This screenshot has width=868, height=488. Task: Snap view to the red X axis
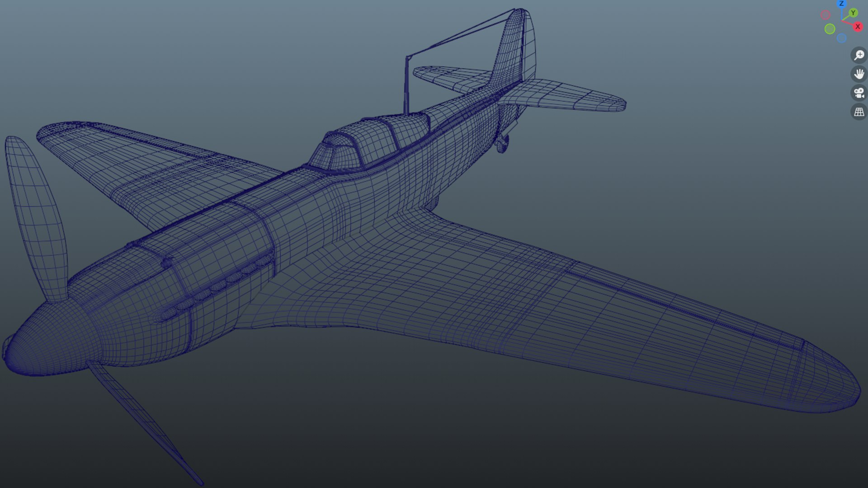(857, 27)
